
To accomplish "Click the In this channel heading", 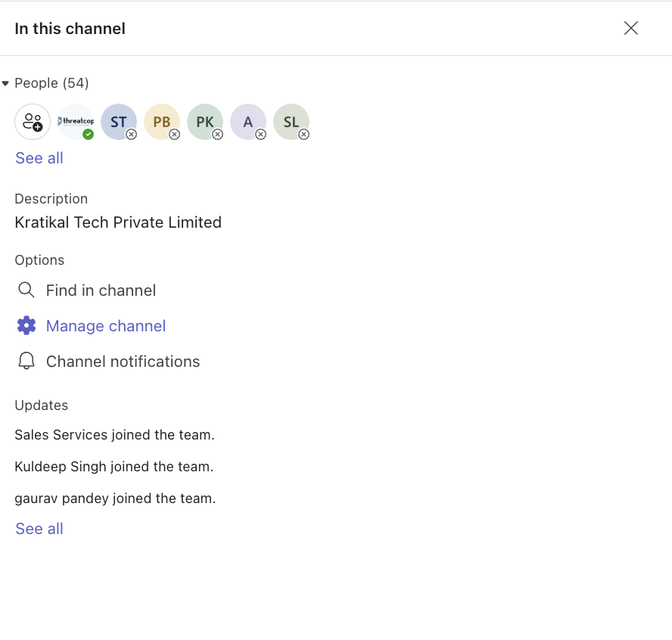I will 70,29.
